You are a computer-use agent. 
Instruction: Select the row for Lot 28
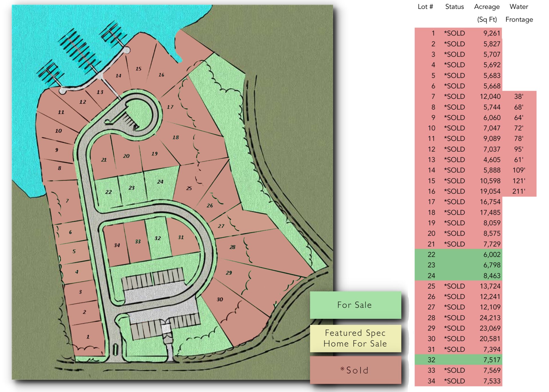pos(472,318)
